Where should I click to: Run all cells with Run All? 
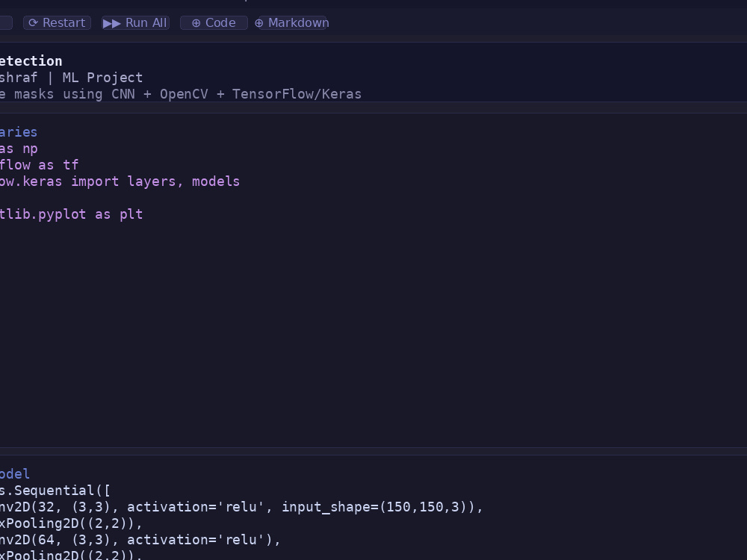tap(135, 23)
